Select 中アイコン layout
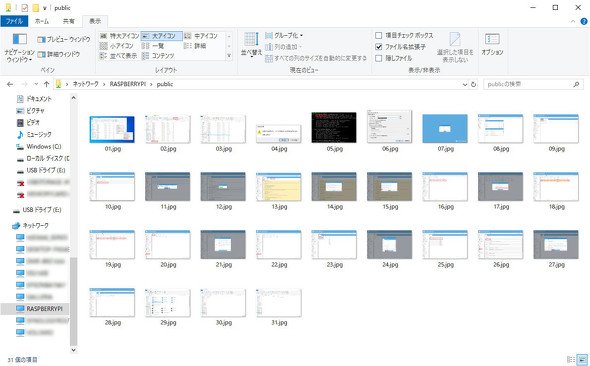Viewport: 590px width, 366px height. click(202, 36)
